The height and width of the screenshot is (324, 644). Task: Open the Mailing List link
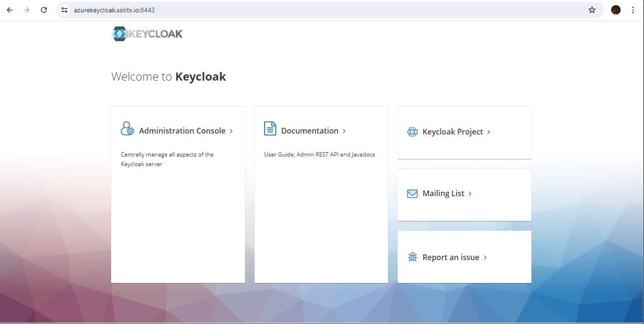tap(443, 193)
